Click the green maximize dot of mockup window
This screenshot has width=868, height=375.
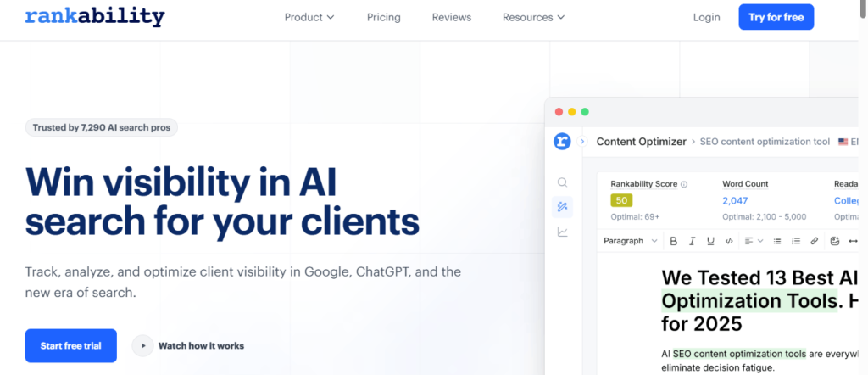585,112
